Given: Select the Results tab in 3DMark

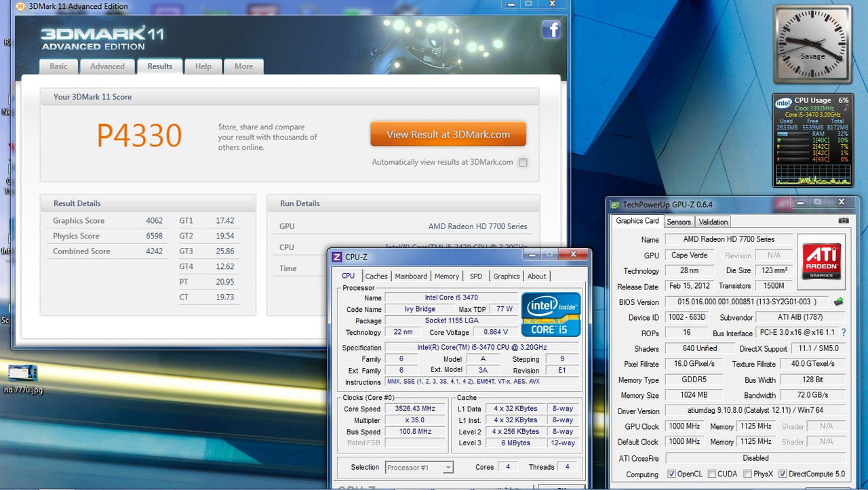Looking at the screenshot, I should [160, 66].
